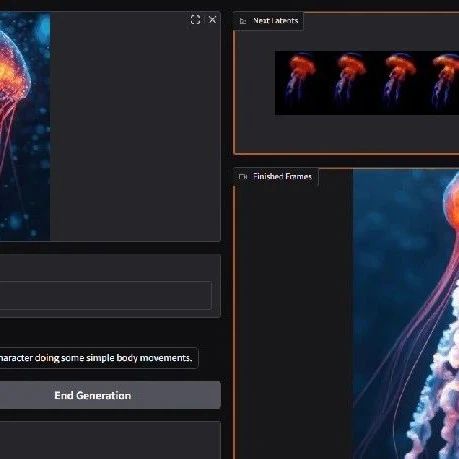Click the black area left of the finished video
Screen dimensions: 459x459
click(x=294, y=320)
